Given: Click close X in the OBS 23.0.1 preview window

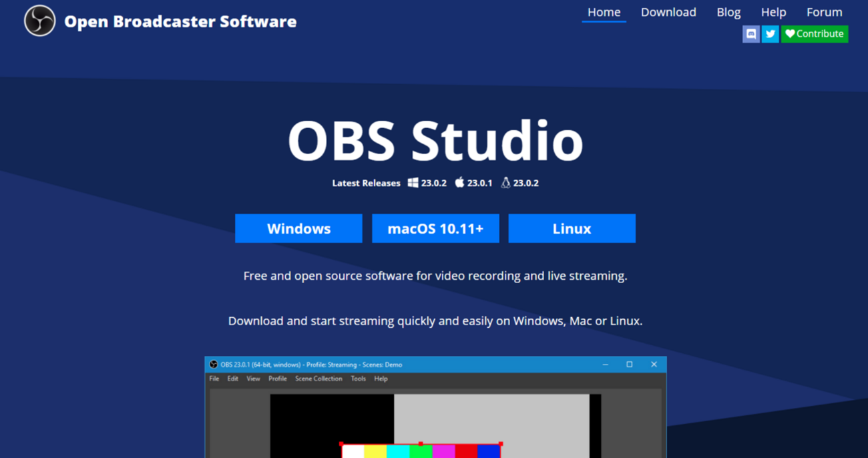Looking at the screenshot, I should (x=654, y=365).
